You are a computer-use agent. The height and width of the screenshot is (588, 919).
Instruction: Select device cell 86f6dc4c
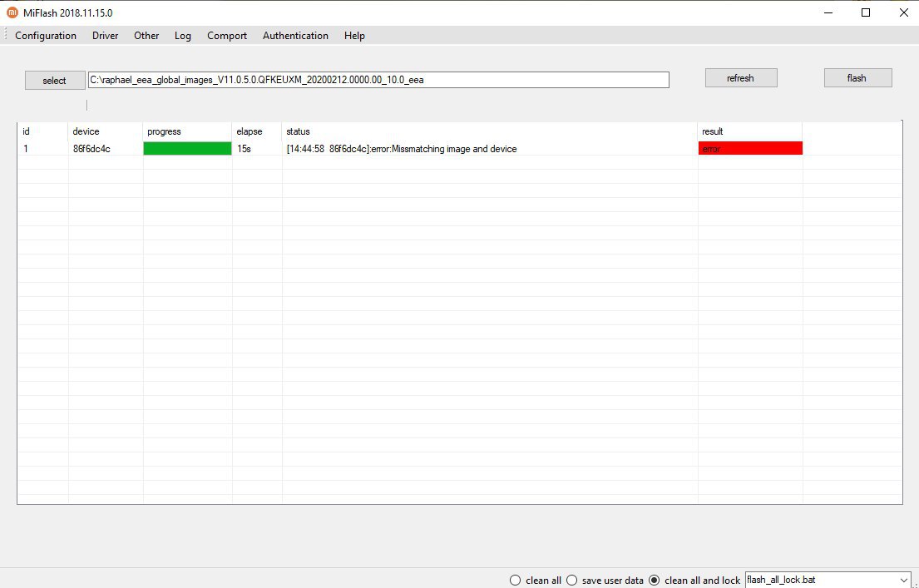(91, 149)
